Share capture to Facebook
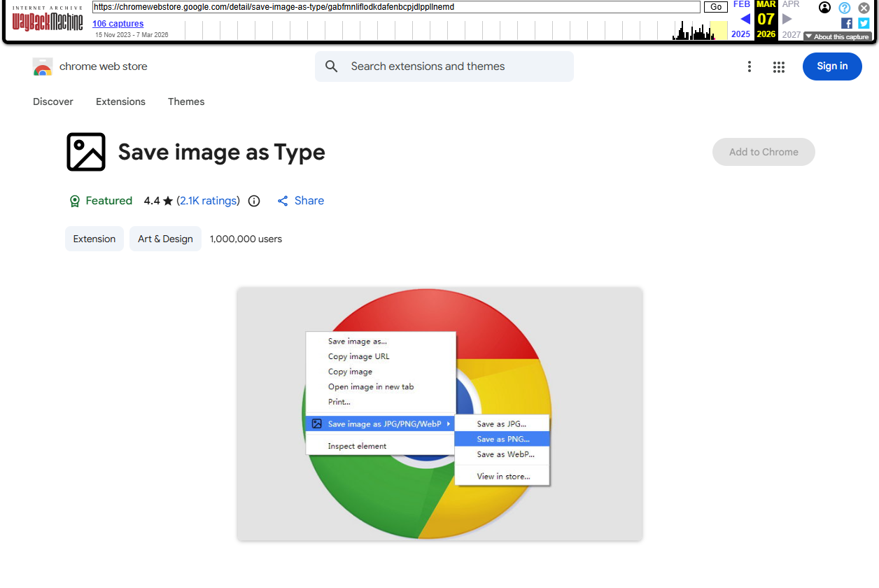Image resolution: width=879 pixels, height=588 pixels. tap(846, 22)
